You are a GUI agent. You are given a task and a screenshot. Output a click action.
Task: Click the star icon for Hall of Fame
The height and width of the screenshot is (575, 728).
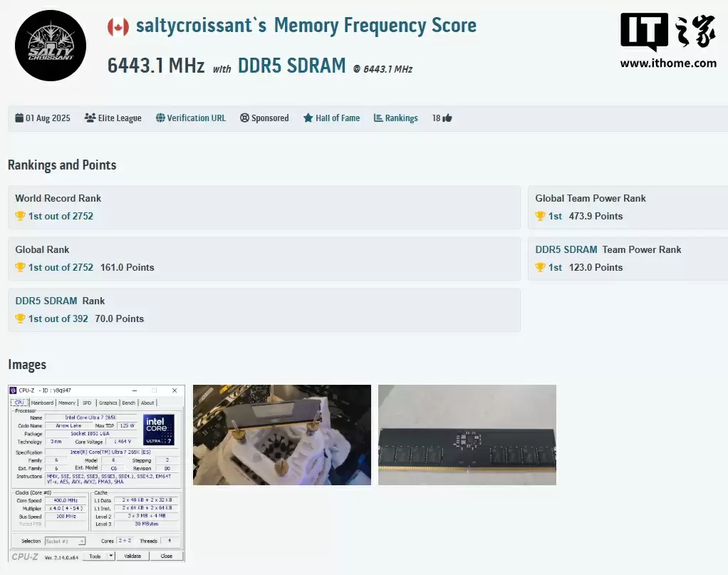pyautogui.click(x=308, y=118)
